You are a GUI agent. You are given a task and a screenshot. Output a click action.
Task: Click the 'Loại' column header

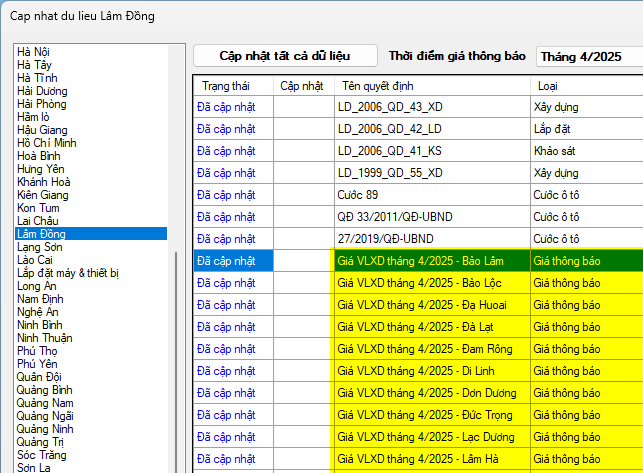tap(587, 86)
